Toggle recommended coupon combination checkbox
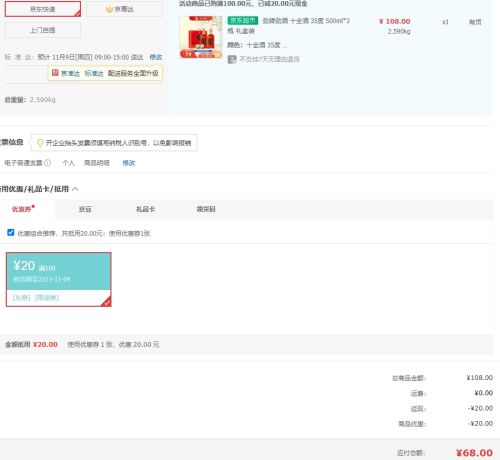This screenshot has height=460, width=500. click(x=11, y=232)
